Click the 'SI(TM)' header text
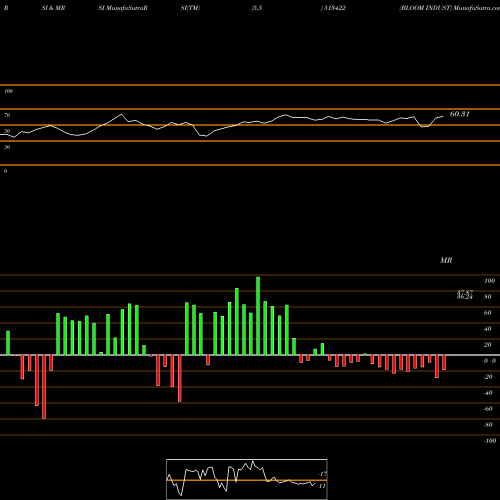This screenshot has height=500, width=500. pos(190,8)
